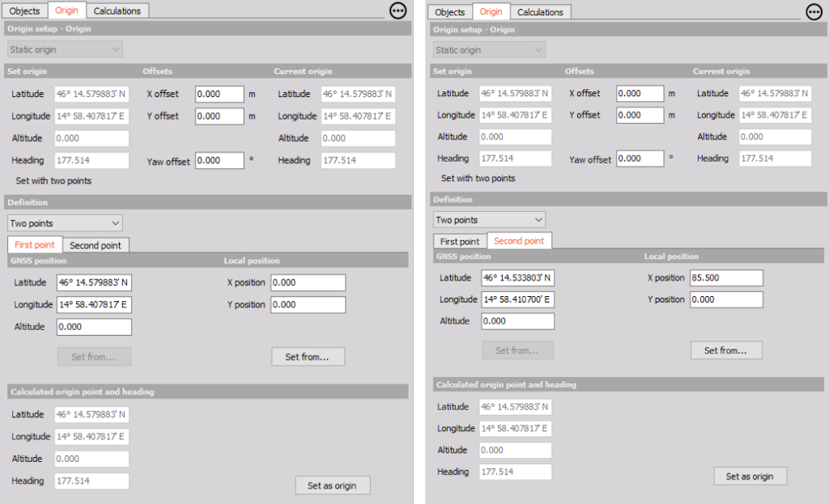Switch to Calculations tab in left panel
The image size is (829, 504).
(x=117, y=11)
